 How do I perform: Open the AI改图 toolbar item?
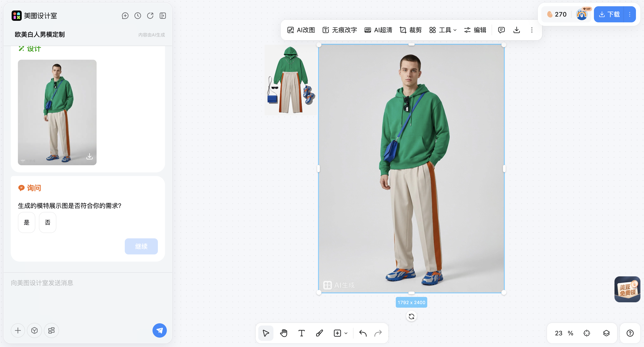coord(301,30)
